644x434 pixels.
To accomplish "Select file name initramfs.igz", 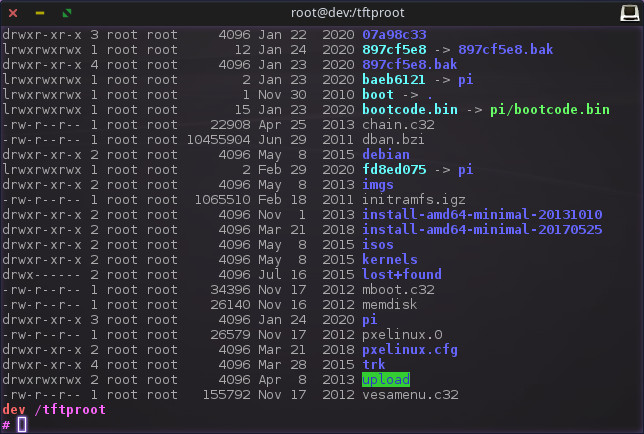I will (414, 200).
